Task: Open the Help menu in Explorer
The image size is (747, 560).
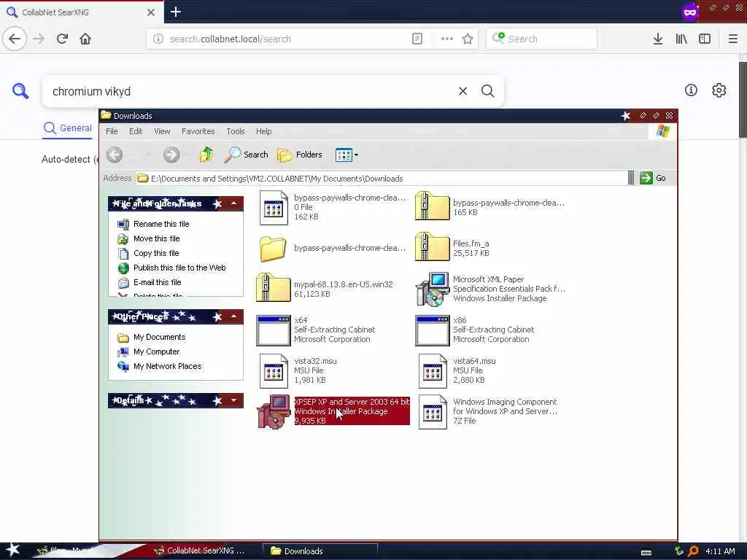Action: click(263, 131)
